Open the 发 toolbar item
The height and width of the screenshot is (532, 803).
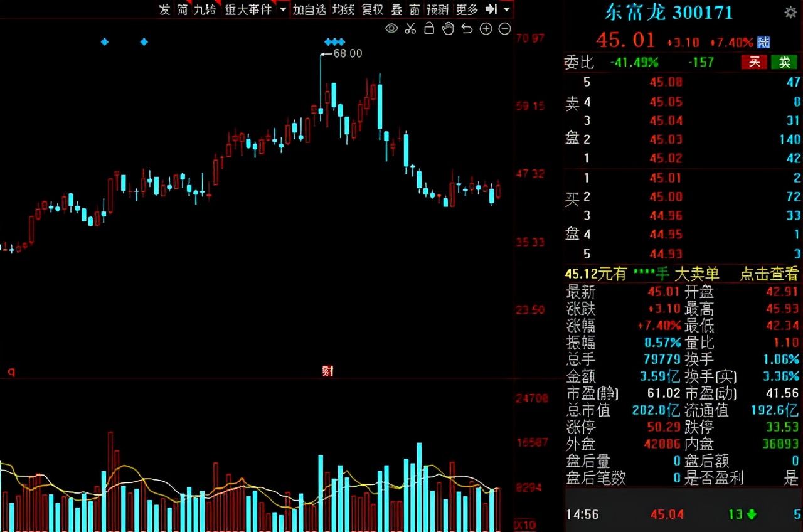(x=164, y=9)
